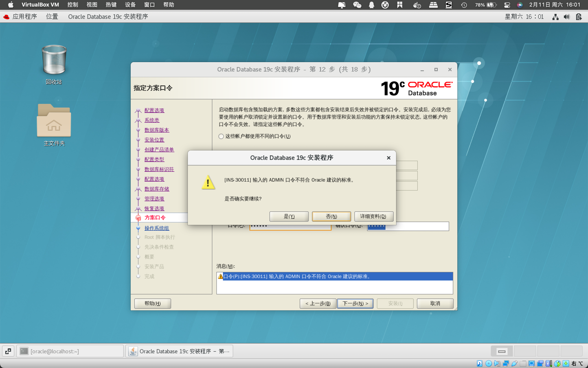
Task: Open the 管理选项 step in the sidebar
Action: point(154,199)
